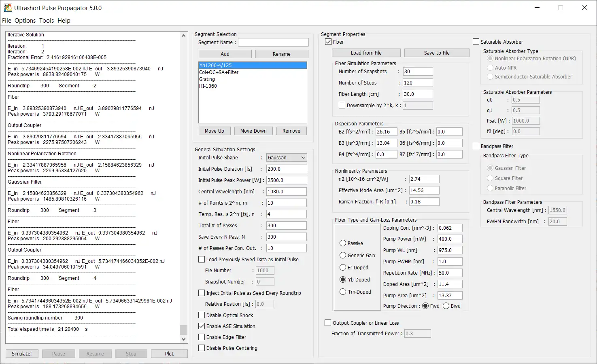Click Number of Snapshots field
The height and width of the screenshot is (364, 597).
pyautogui.click(x=418, y=72)
